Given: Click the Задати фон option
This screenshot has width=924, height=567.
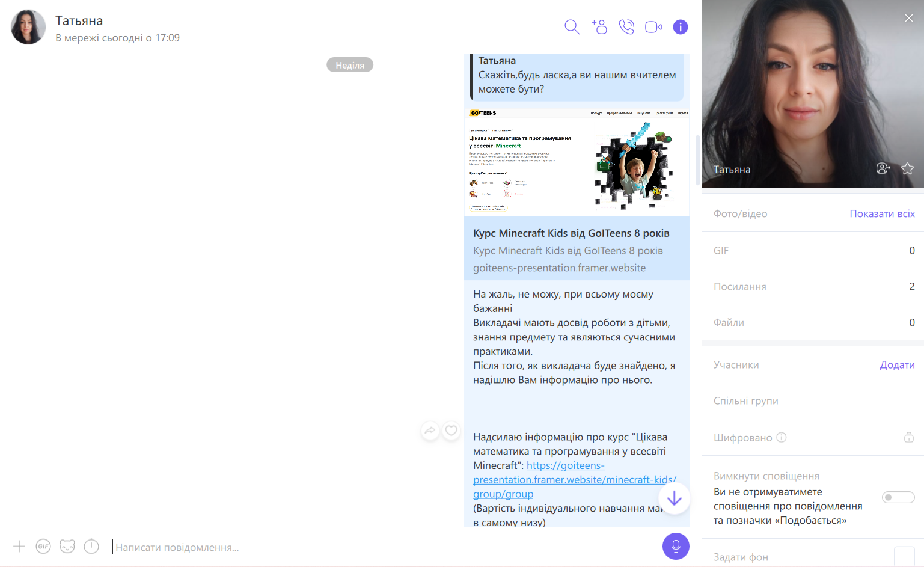Looking at the screenshot, I should click(x=741, y=557).
